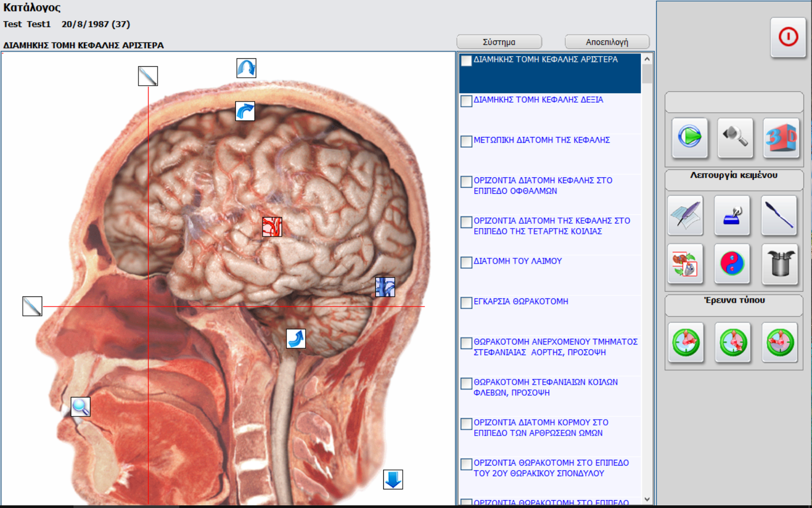Open the 3D view icon
This screenshot has height=508, width=812.
click(x=781, y=138)
